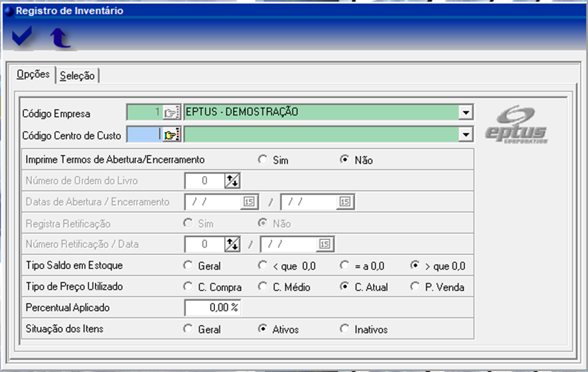The image size is (588, 372).
Task: Expand the EPTUS - DEMOSTRAÇÃO company dropdown
Action: [x=467, y=112]
